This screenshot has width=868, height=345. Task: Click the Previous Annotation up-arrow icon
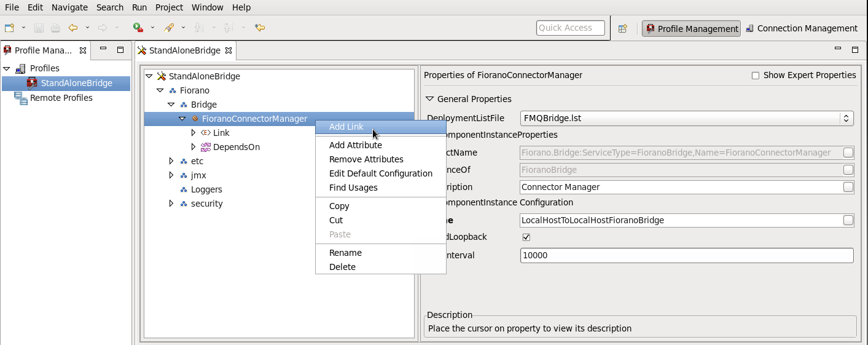(x=229, y=28)
